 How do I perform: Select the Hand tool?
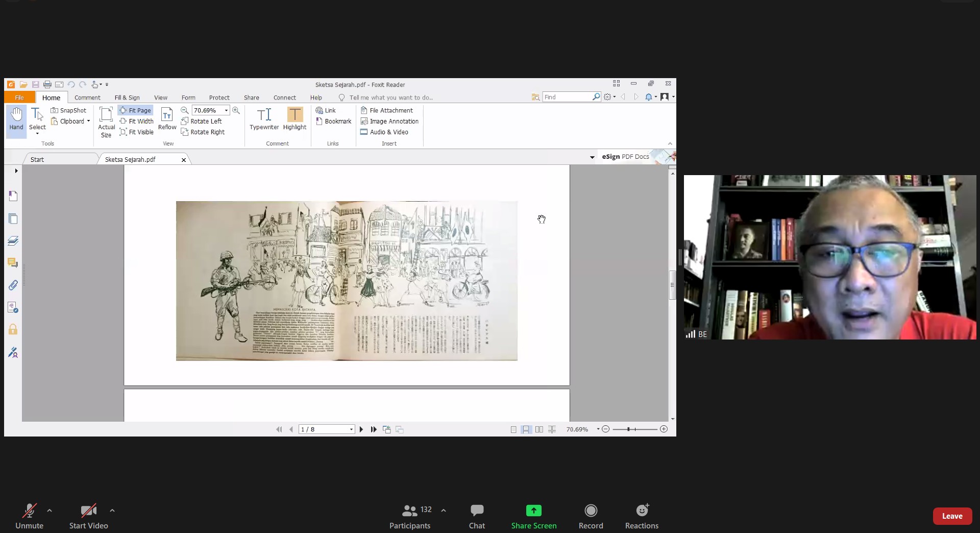coord(16,119)
